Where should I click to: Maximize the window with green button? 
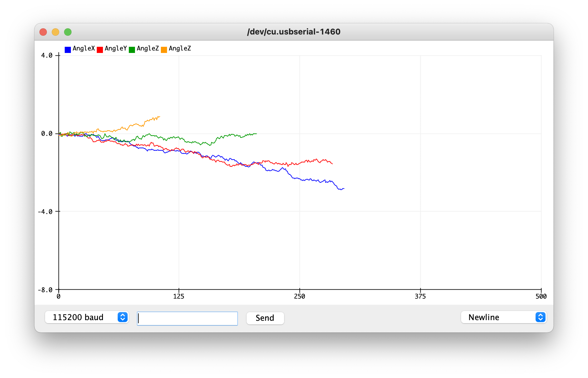tap(68, 32)
